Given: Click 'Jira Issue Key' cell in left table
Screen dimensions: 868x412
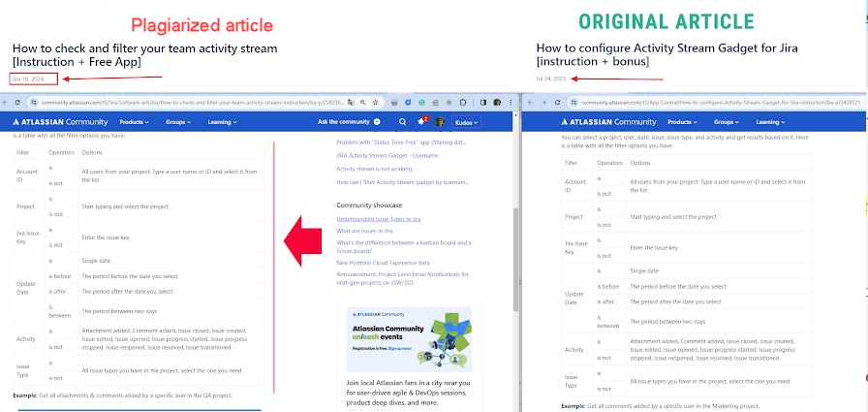Looking at the screenshot, I should [x=28, y=237].
